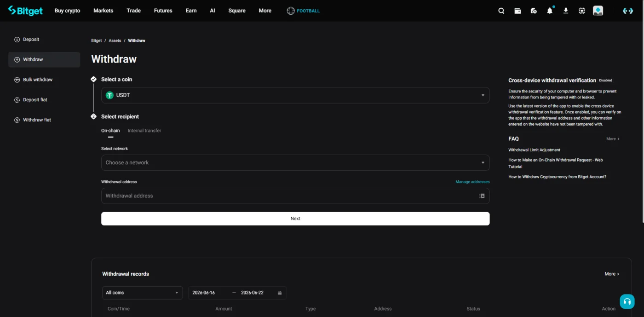
Task: Open the user profile avatar
Action: pyautogui.click(x=598, y=11)
